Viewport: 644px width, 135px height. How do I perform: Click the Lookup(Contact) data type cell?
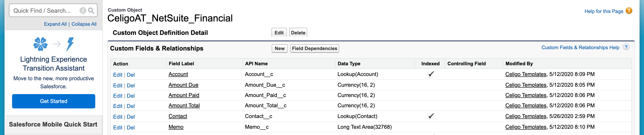[357, 116]
